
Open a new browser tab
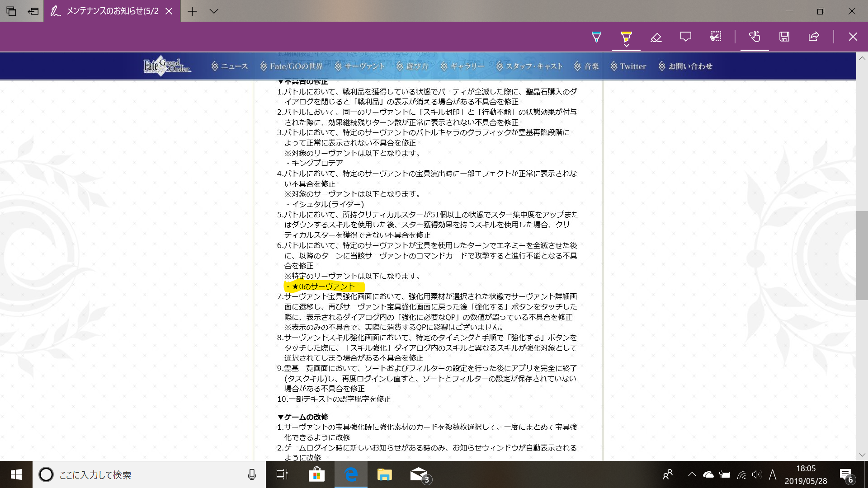click(192, 11)
